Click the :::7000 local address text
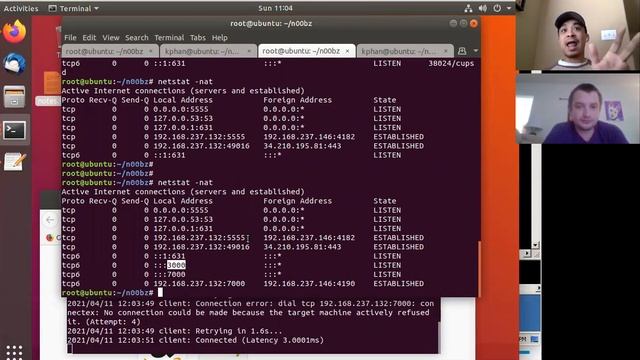Screen dimensions: 640x360 [x=169, y=274]
